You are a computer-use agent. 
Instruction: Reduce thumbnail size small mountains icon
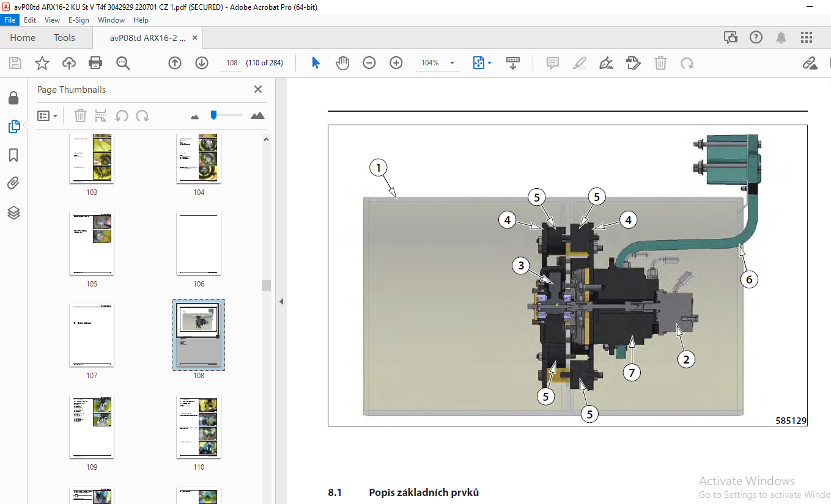(x=195, y=116)
